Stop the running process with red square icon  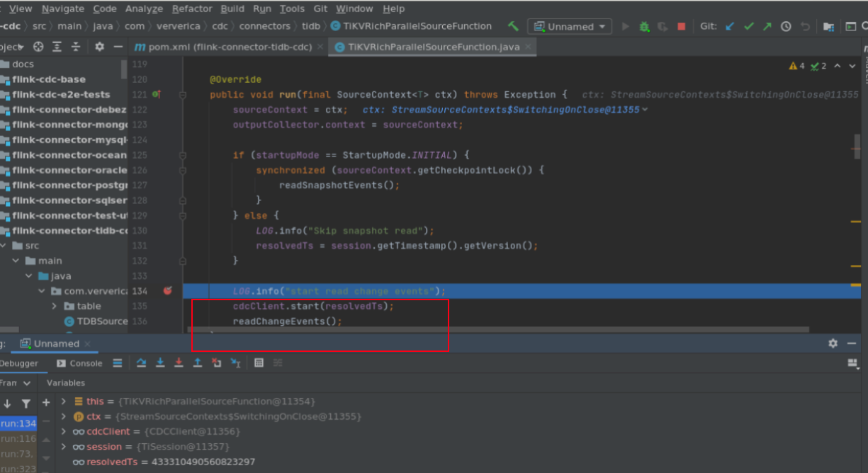click(x=681, y=25)
